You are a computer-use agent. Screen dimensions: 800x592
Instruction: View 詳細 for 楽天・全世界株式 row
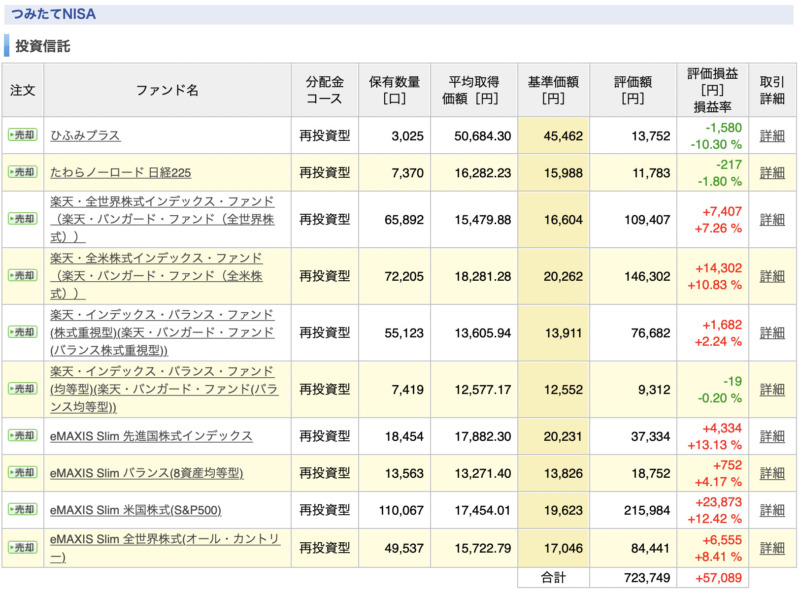click(772, 219)
